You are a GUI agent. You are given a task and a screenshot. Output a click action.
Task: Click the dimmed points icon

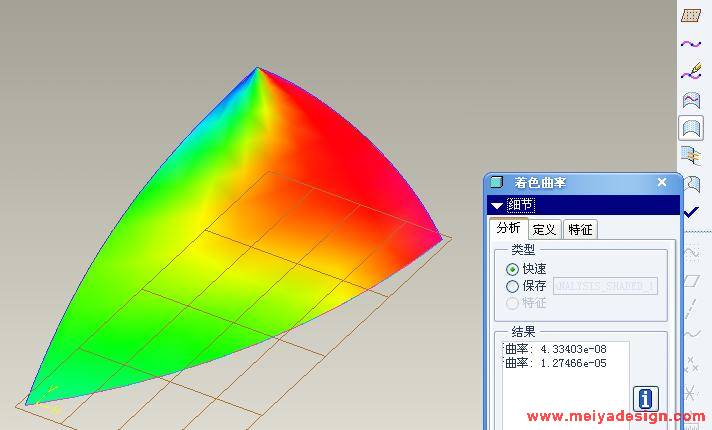click(x=691, y=364)
